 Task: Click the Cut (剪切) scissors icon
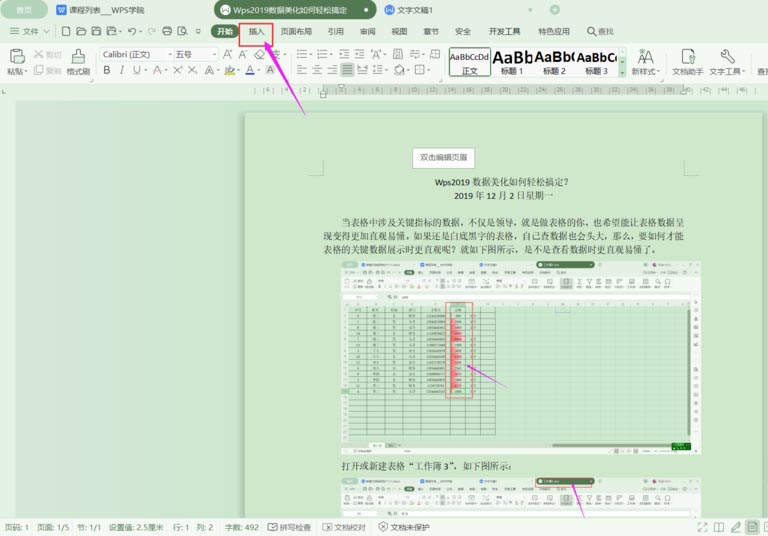pos(39,54)
